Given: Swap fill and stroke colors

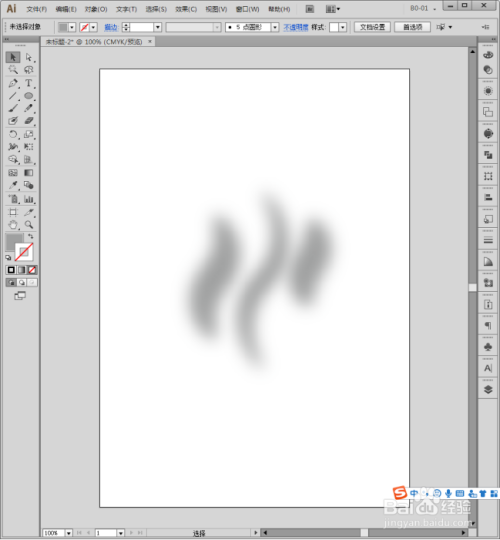Looking at the screenshot, I should pyautogui.click(x=31, y=236).
